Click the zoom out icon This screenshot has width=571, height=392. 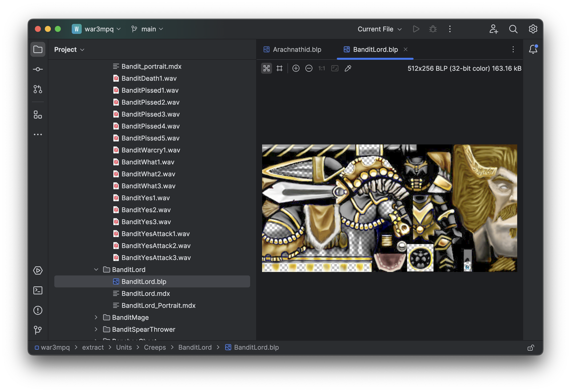(309, 68)
